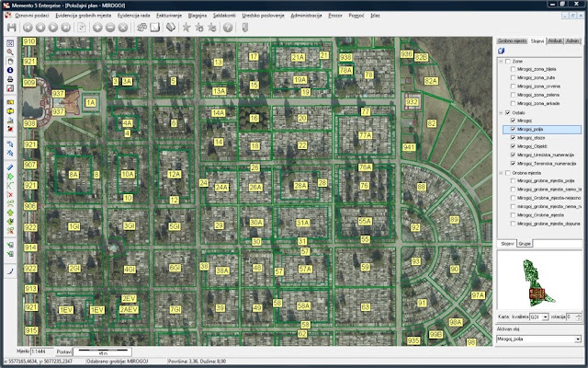Go to first record toolbar button

[x=28, y=28]
